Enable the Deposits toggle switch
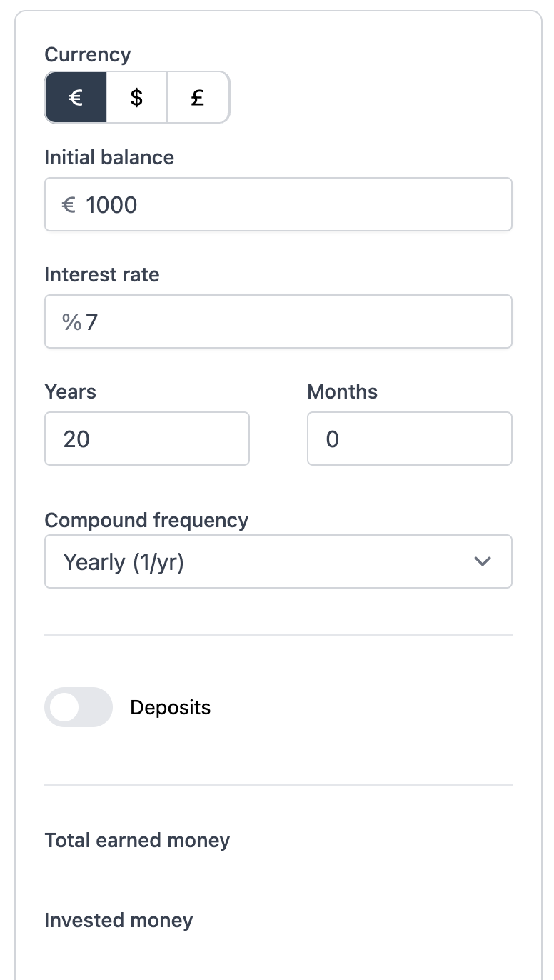Screen dimensions: 554x980 tap(79, 707)
